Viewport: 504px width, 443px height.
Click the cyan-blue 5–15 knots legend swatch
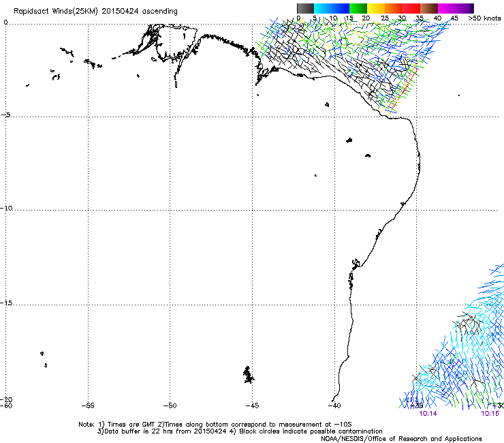pos(332,8)
